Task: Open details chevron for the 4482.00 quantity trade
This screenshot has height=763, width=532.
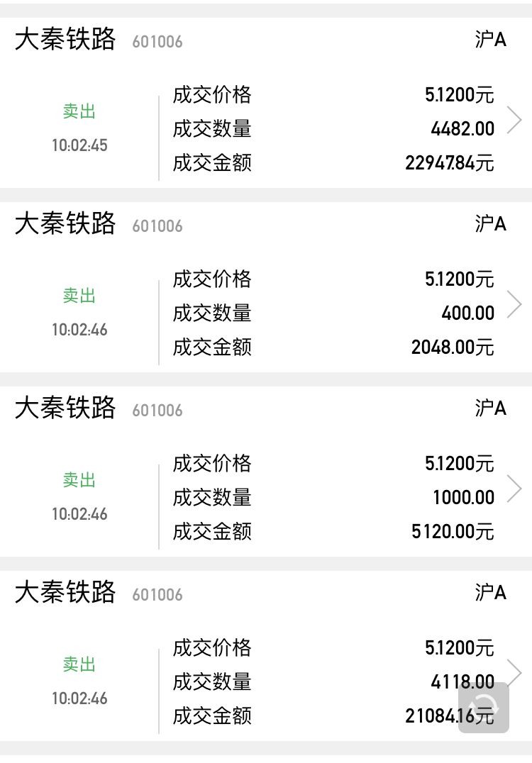Action: click(x=515, y=121)
